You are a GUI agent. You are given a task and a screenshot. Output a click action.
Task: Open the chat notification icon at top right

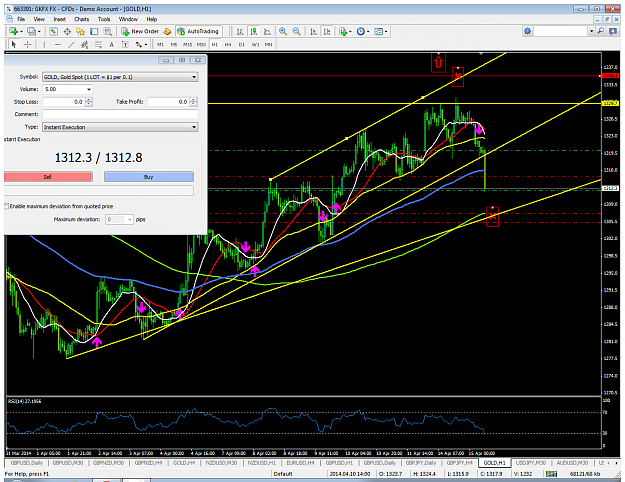tap(613, 31)
